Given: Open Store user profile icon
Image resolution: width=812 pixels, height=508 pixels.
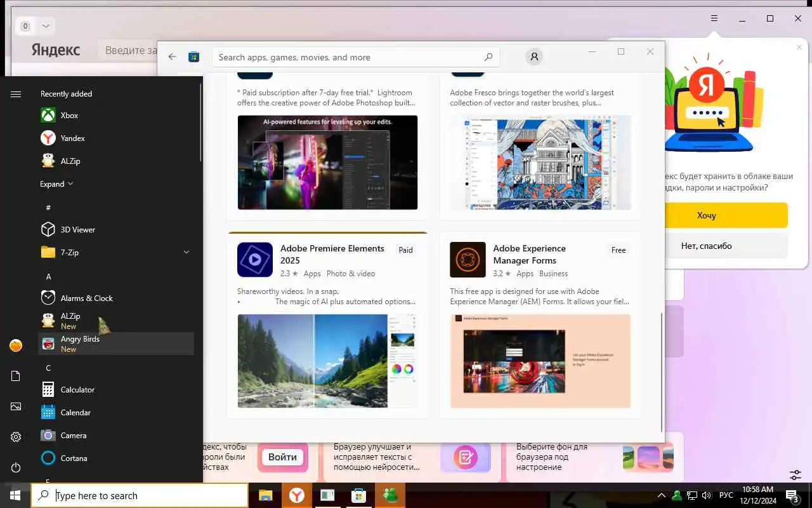Looking at the screenshot, I should click(x=534, y=57).
